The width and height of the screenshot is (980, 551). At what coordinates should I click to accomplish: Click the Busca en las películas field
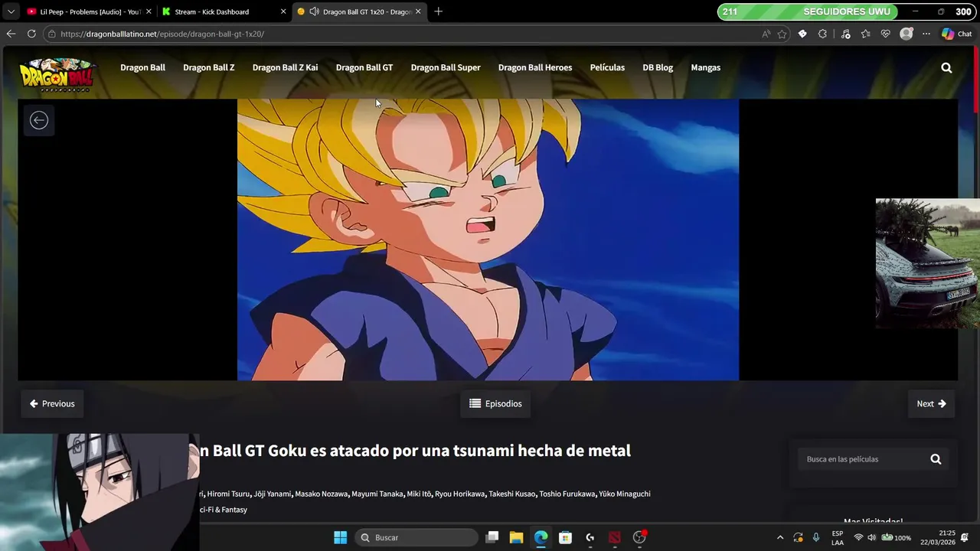[861, 459]
